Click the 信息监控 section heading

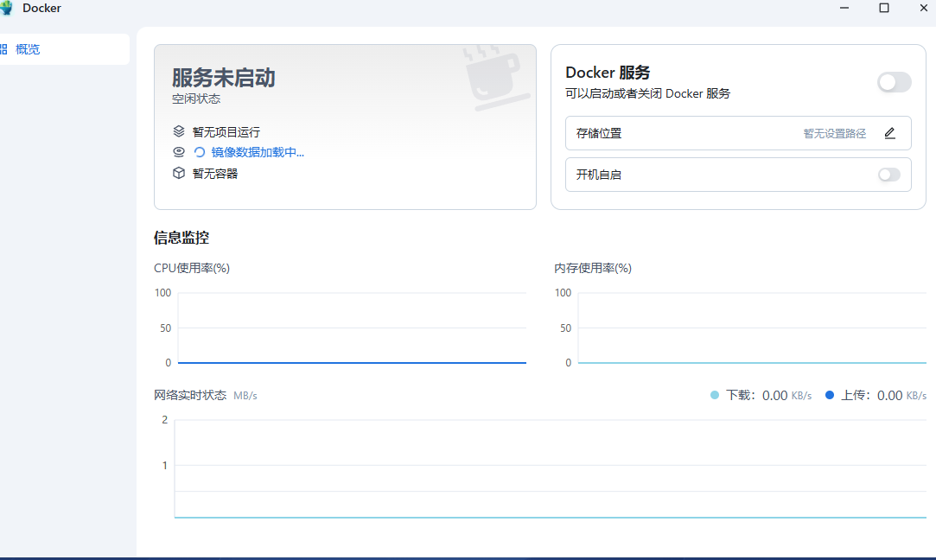pos(181,238)
